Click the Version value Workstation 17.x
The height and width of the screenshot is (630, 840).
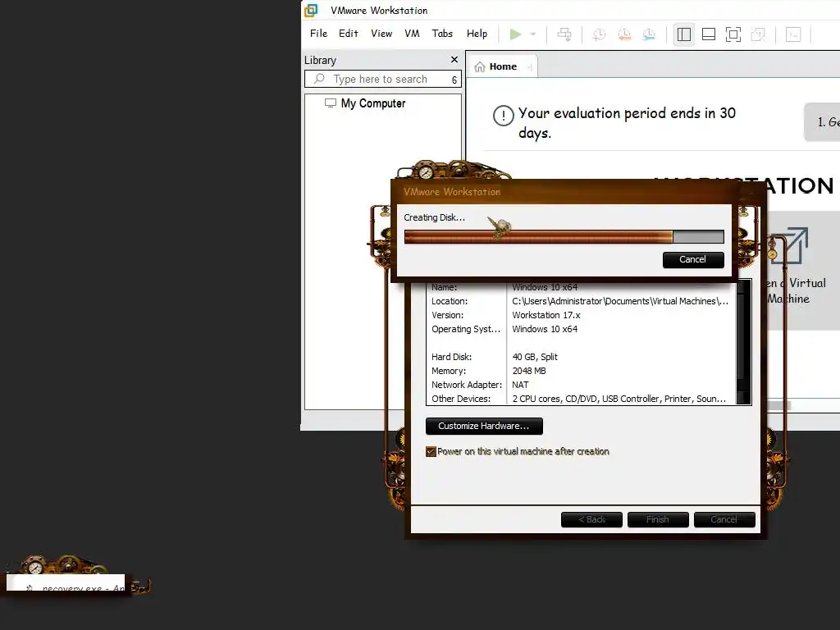pos(546,315)
